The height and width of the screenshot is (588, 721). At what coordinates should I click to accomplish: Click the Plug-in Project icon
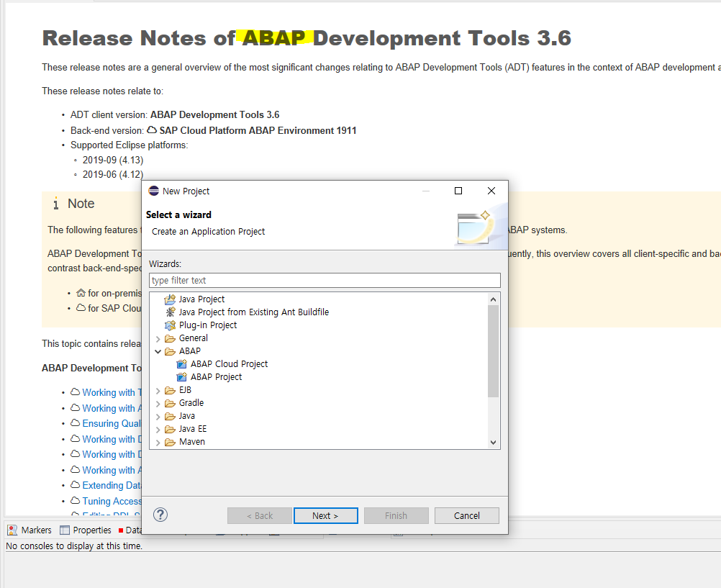pyautogui.click(x=170, y=325)
